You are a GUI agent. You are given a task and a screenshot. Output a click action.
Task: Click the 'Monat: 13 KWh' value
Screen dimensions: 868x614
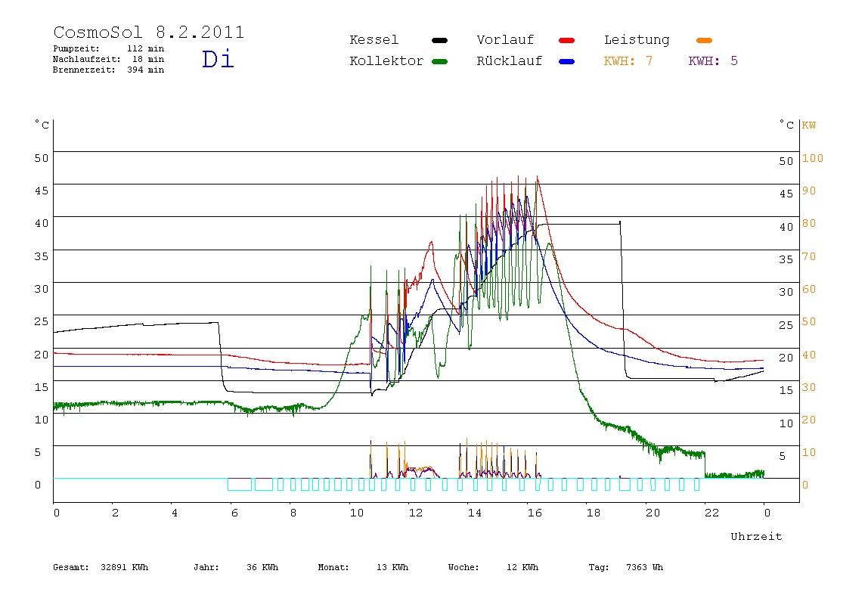click(363, 567)
